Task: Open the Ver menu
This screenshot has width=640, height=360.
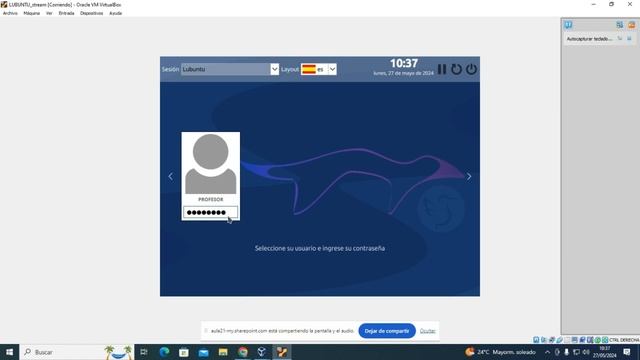Action: tap(49, 13)
